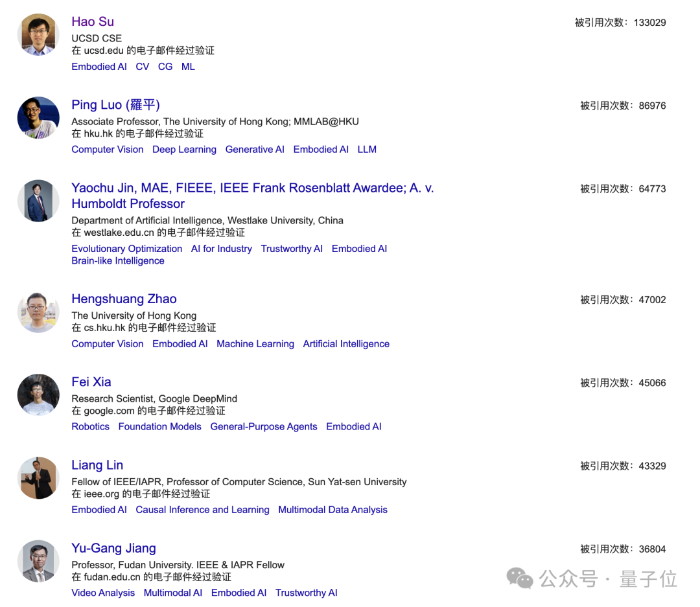
Task: Click Trustworthy AI tag under Yaochu Jin
Action: (292, 249)
